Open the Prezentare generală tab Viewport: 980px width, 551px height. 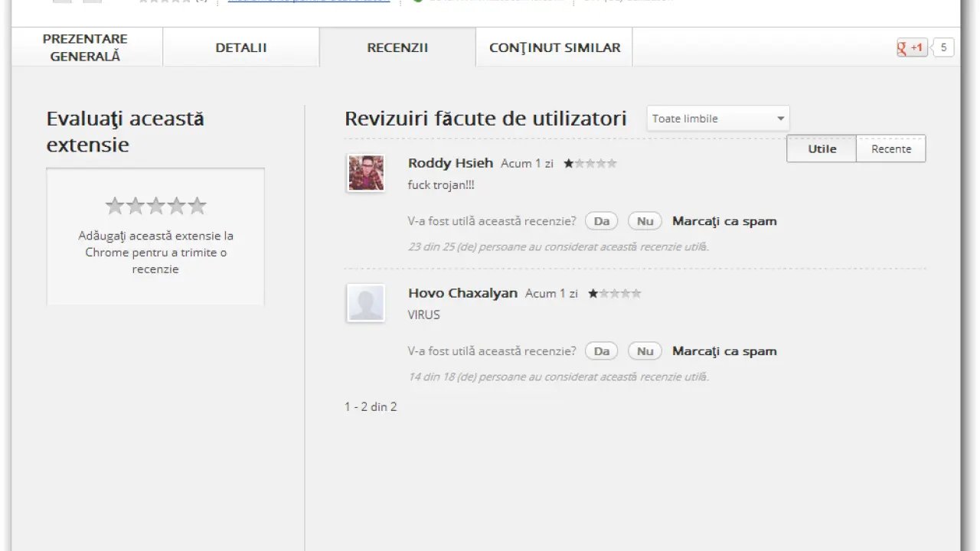pos(86,47)
